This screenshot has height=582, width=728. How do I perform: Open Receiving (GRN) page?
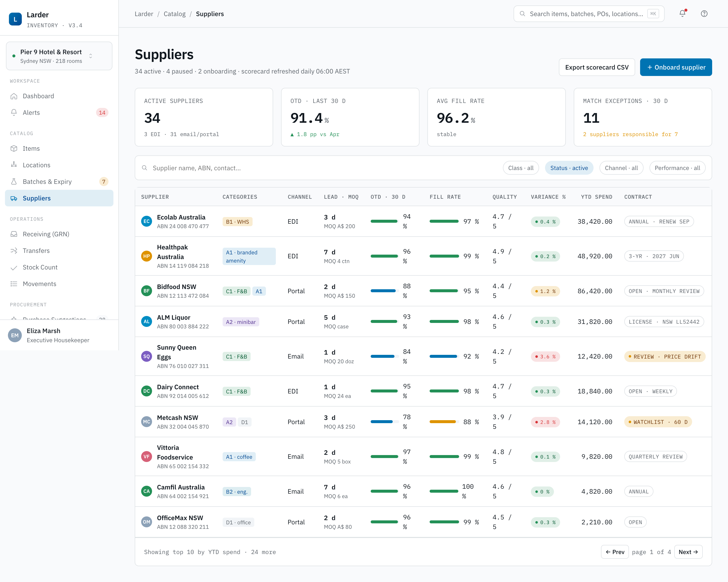(59, 234)
